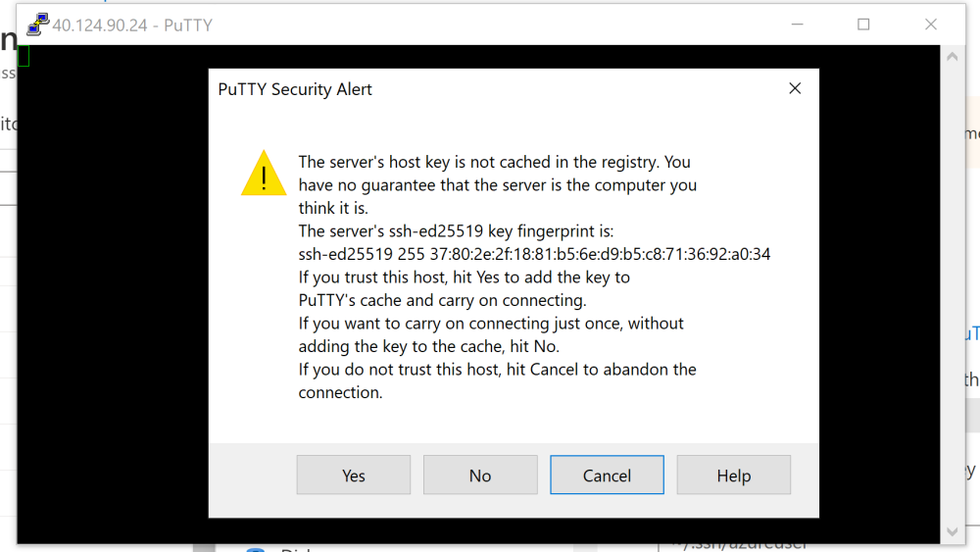Open Help for the security alert

point(733,476)
